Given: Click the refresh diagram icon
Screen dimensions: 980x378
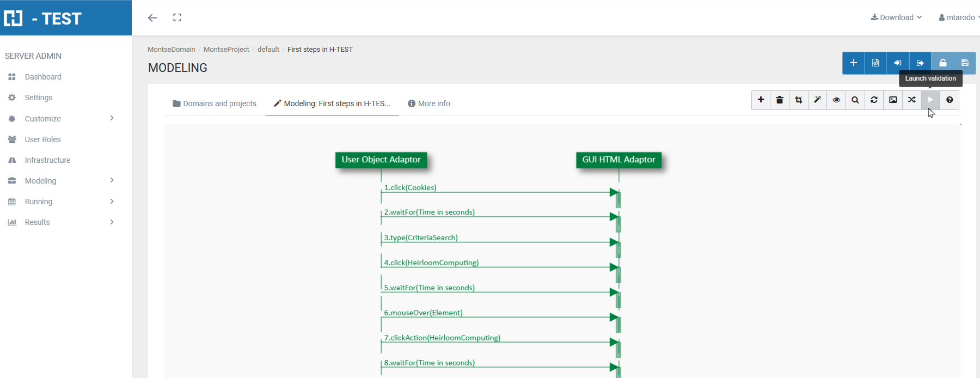Looking at the screenshot, I should pos(874,100).
